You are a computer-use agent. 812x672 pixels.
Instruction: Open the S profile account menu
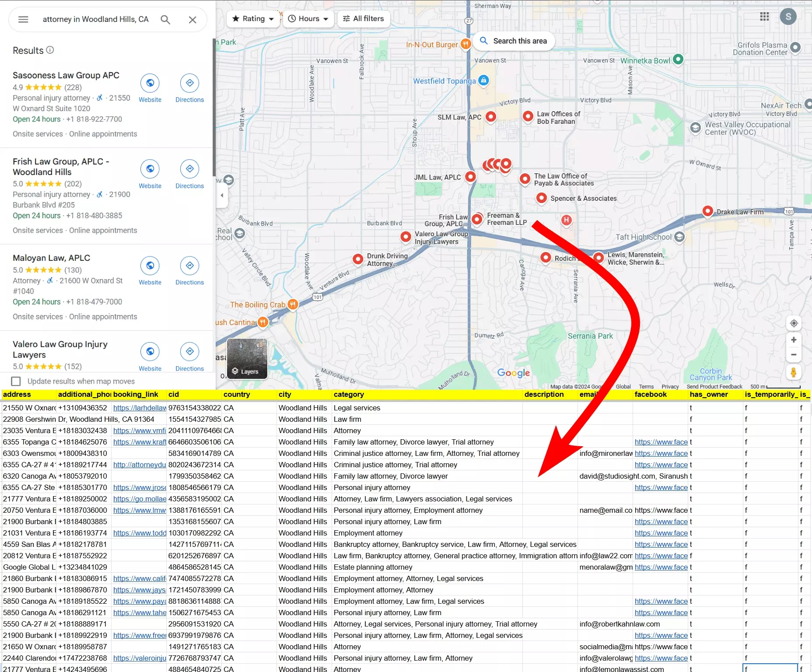[x=788, y=17]
